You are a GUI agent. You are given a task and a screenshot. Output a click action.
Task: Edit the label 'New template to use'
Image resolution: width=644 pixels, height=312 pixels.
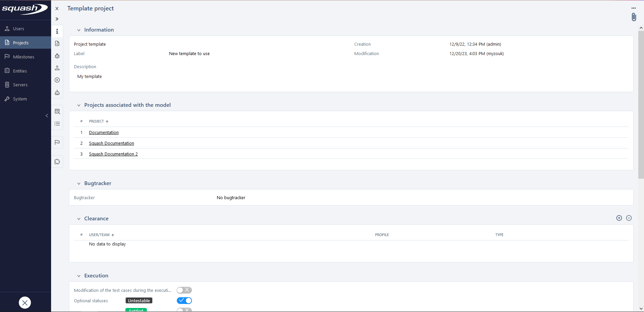pyautogui.click(x=189, y=54)
